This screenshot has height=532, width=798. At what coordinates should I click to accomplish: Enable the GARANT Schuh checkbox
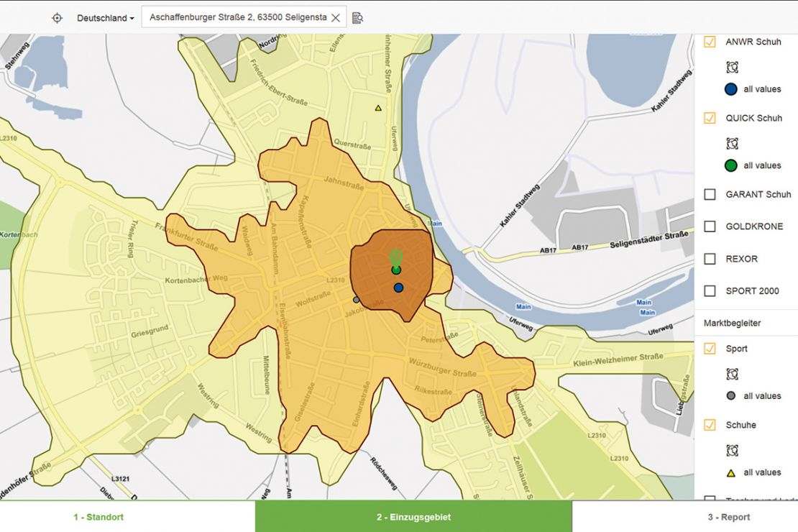[x=710, y=195]
